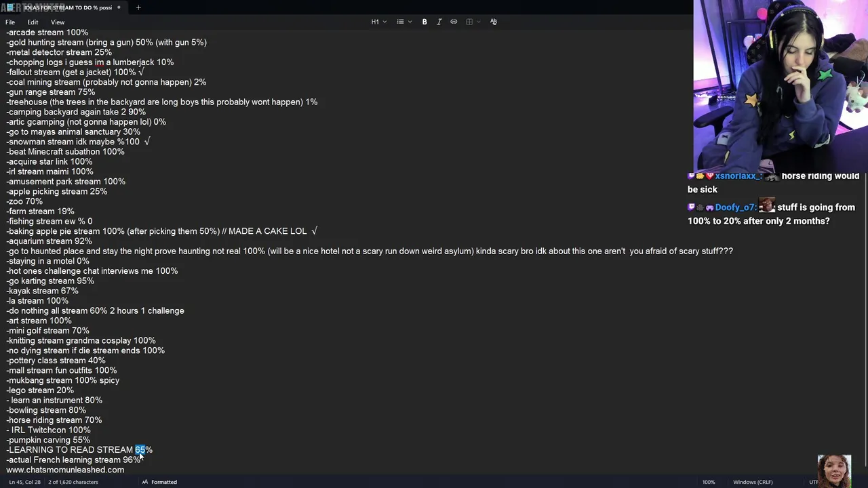The width and height of the screenshot is (868, 488).
Task: Click the 100% zoom level in status bar
Action: coord(708,482)
